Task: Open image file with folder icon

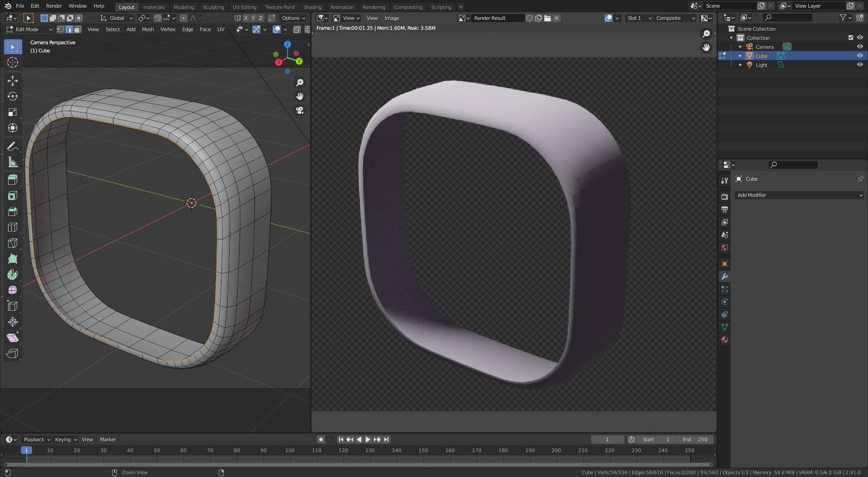Action: [547, 18]
